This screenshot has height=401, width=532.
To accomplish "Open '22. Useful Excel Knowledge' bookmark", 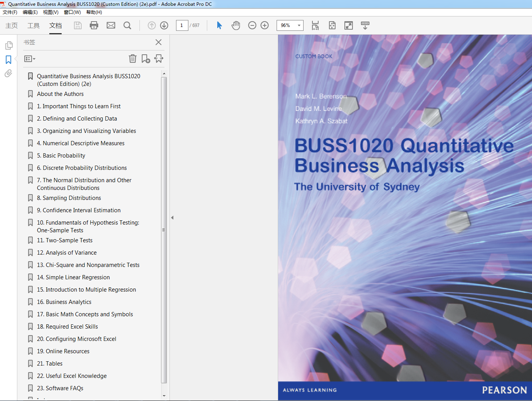I will click(72, 376).
